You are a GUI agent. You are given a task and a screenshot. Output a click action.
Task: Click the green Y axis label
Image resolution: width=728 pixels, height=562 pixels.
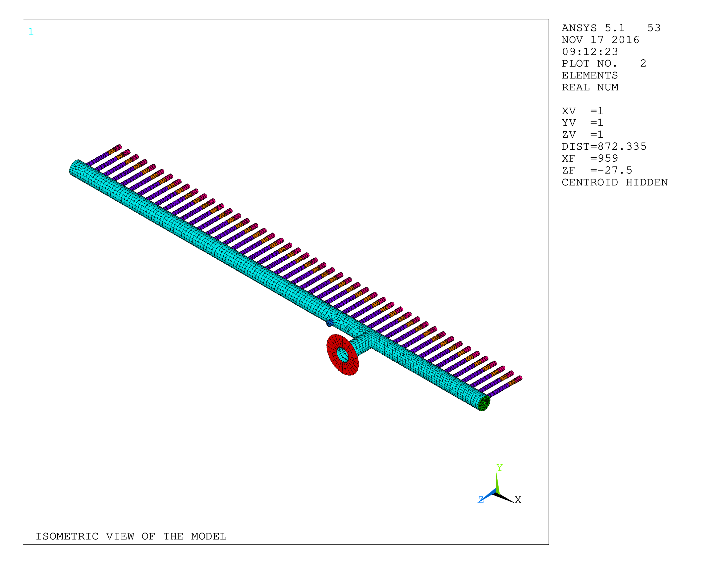coord(499,468)
